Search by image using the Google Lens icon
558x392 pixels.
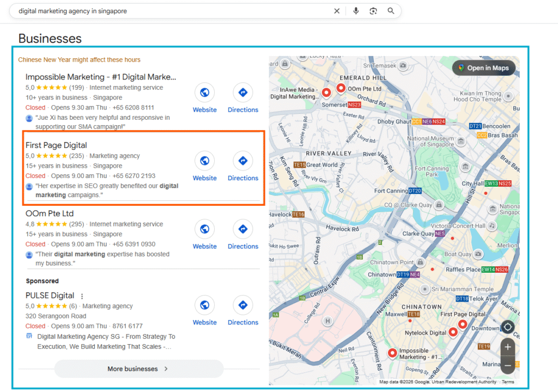coord(373,10)
